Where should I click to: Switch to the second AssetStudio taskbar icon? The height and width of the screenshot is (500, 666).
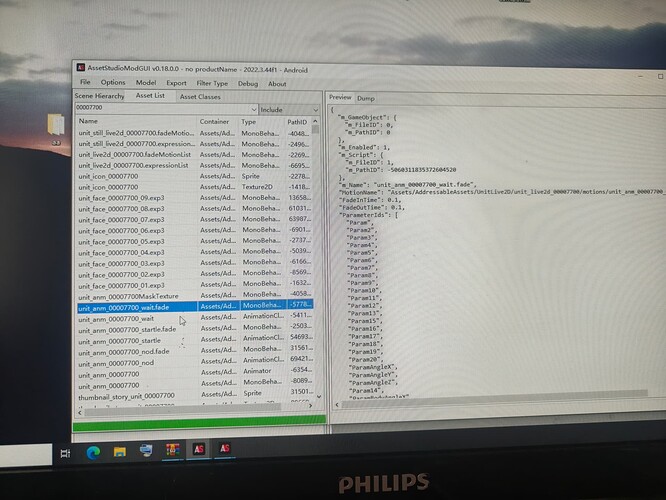[225, 448]
